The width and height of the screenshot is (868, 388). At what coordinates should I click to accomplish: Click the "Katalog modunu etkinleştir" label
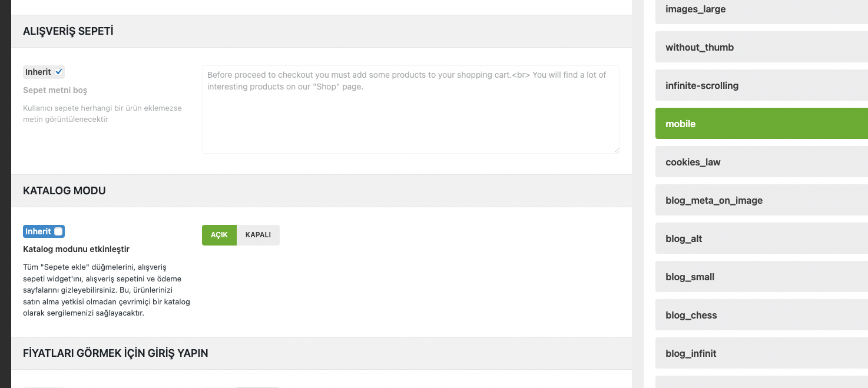[76, 249]
